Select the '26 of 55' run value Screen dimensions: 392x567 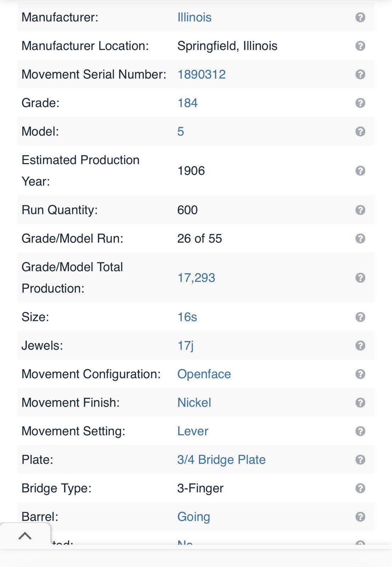199,238
